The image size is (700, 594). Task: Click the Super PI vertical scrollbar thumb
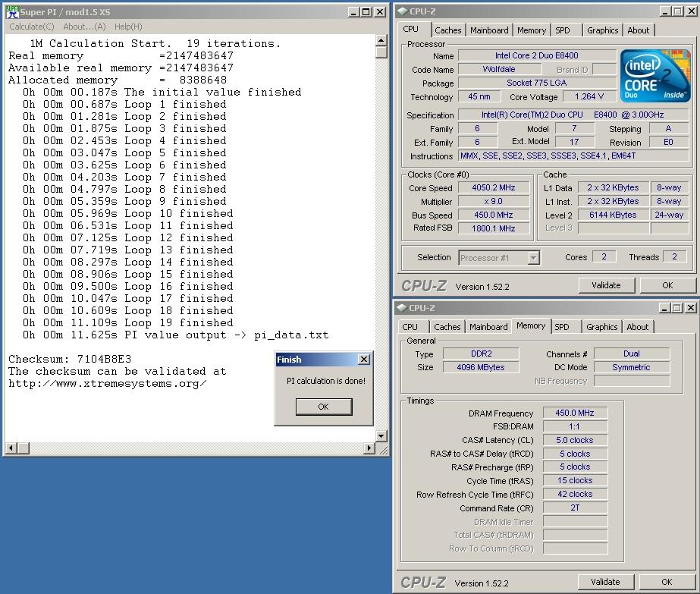pyautogui.click(x=381, y=52)
